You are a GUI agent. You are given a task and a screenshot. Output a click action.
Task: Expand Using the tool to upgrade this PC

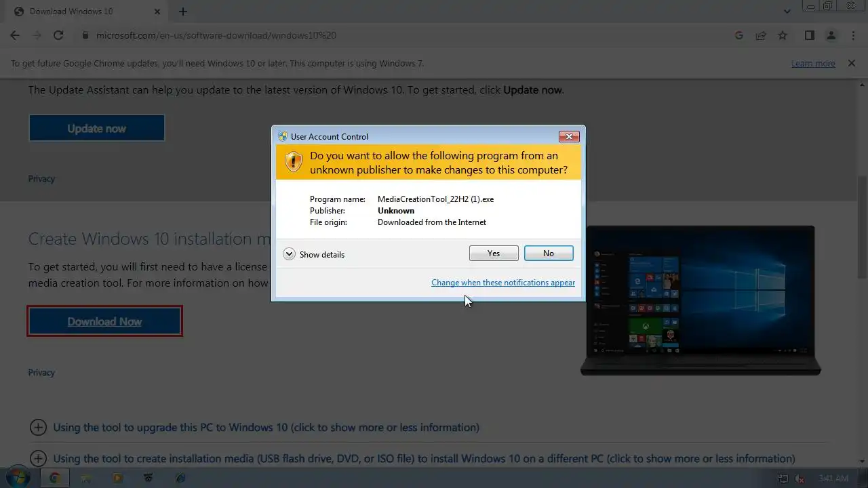pyautogui.click(x=255, y=428)
